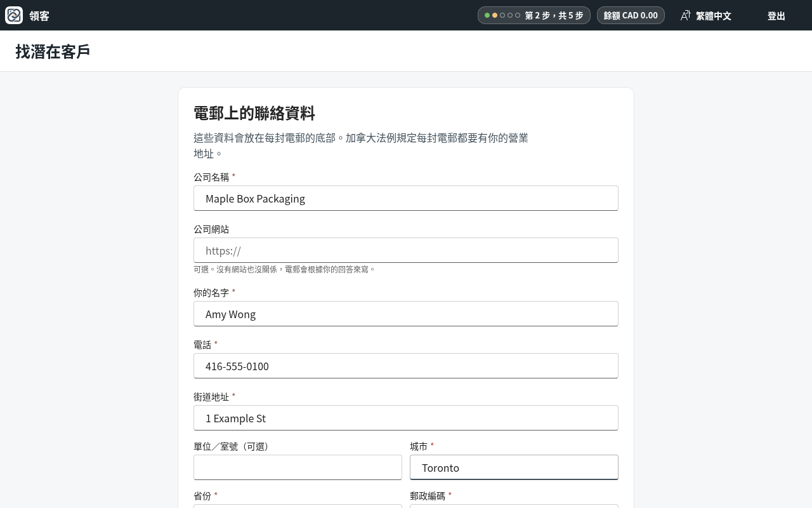Click the description paragraph about 加拿大法例

pyautogui.click(x=361, y=145)
